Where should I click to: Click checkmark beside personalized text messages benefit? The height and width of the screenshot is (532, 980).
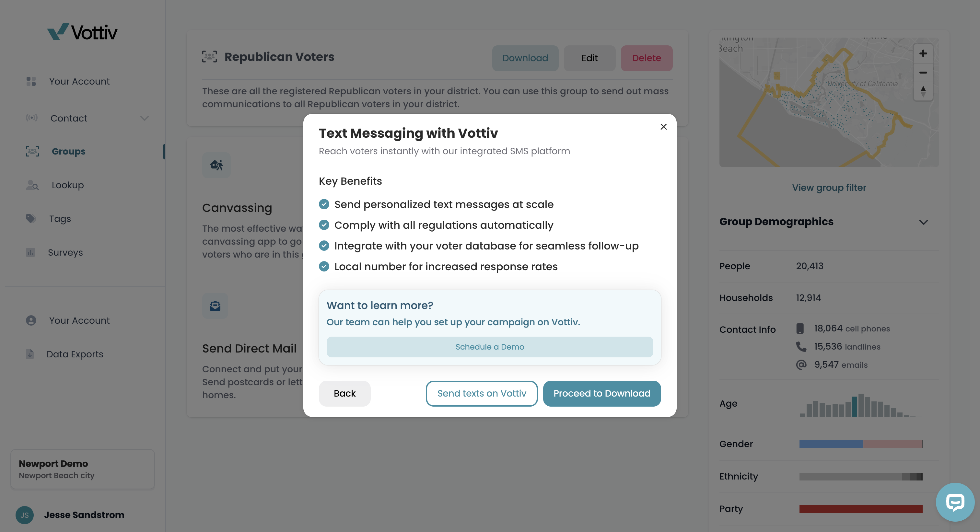324,204
